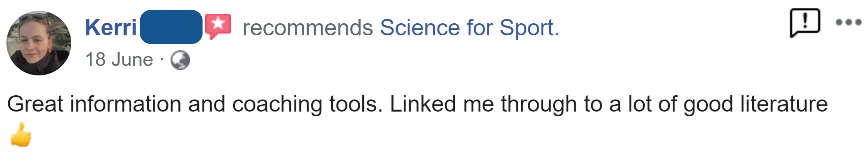This screenshot has height=168, width=868.
Task: Click the blue redacted surname block
Action: pyautogui.click(x=171, y=27)
